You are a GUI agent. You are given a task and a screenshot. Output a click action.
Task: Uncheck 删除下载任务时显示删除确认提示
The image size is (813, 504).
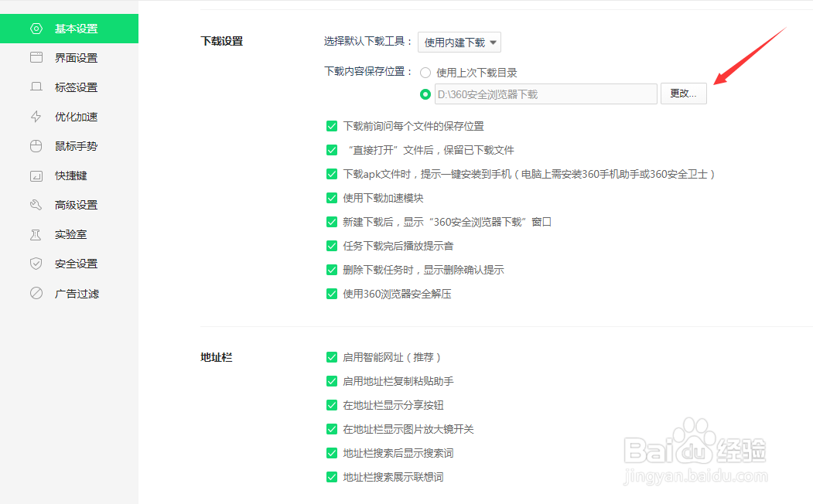coord(332,270)
